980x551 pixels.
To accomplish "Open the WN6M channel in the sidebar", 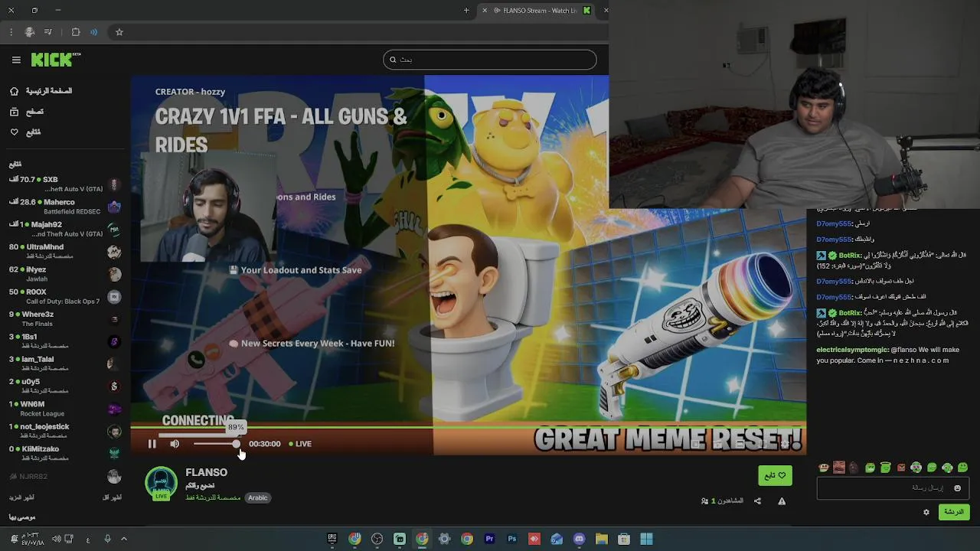I will tap(65, 409).
